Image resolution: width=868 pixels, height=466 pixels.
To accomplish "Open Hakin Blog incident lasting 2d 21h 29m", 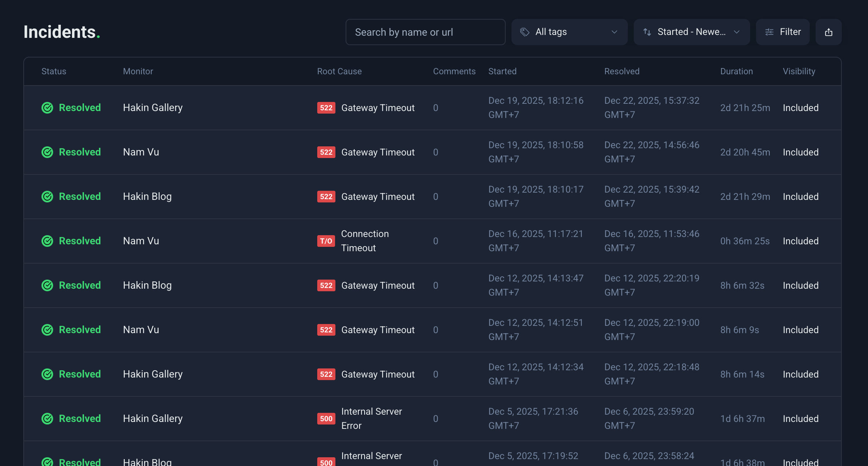I will click(147, 197).
